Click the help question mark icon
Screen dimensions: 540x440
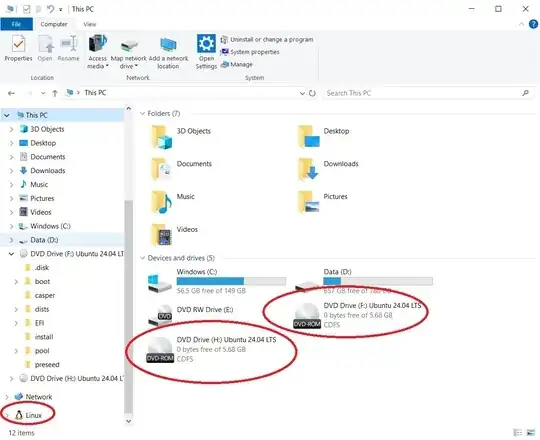pyautogui.click(x=533, y=24)
